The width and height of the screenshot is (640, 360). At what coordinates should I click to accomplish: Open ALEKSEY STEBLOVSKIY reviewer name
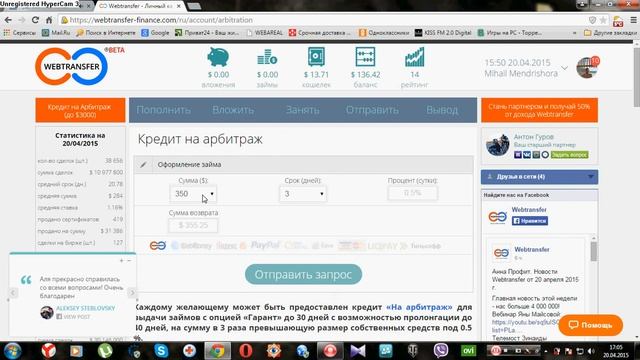86,308
